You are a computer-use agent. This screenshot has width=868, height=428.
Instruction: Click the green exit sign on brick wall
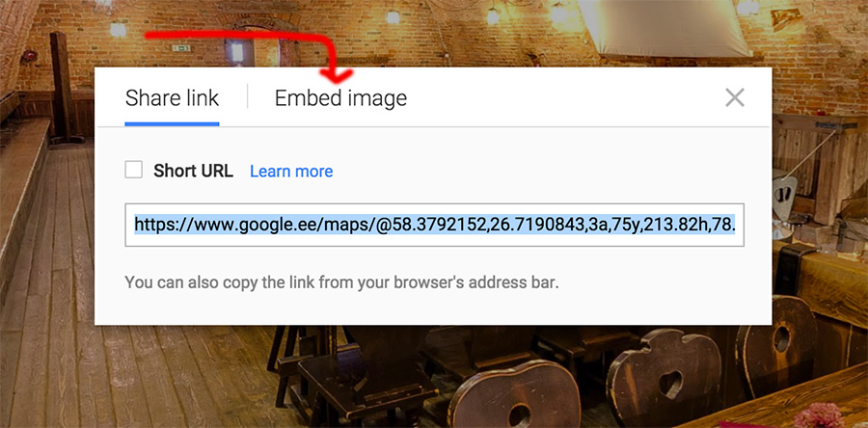tap(180, 48)
